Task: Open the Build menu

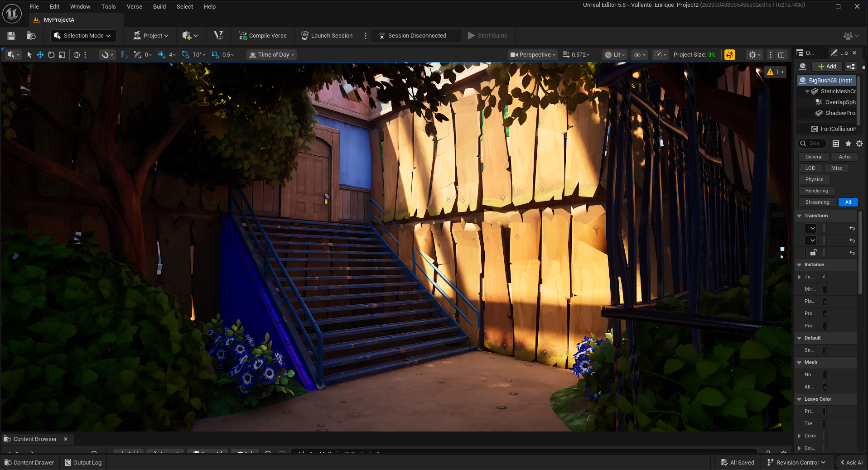Action: [159, 7]
